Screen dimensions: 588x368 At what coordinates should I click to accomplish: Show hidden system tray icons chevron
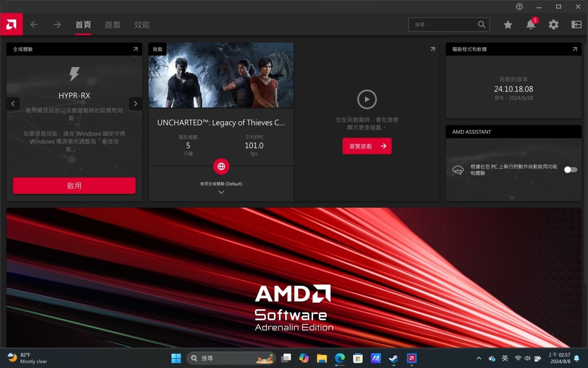click(479, 358)
